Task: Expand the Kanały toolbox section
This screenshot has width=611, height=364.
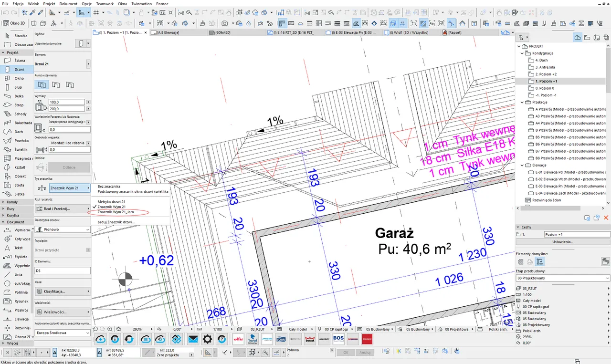Action: coord(17,202)
